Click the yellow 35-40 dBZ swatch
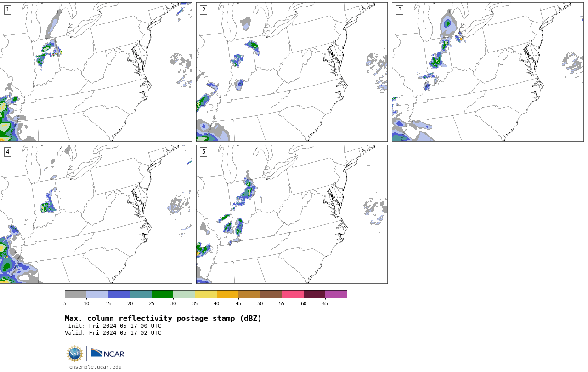This screenshot has width=588, height=372. pyautogui.click(x=206, y=294)
